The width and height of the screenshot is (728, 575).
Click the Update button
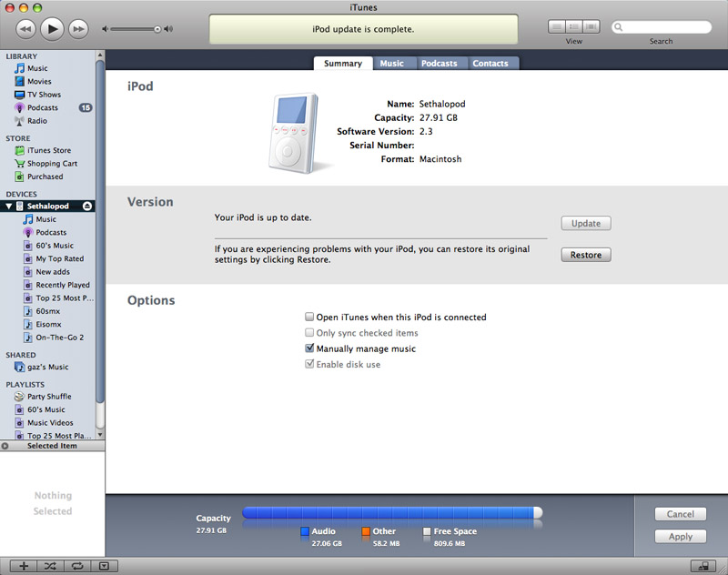[586, 223]
